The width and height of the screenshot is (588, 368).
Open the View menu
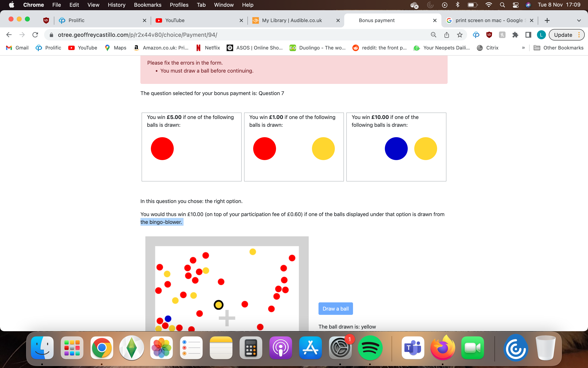coord(93,5)
